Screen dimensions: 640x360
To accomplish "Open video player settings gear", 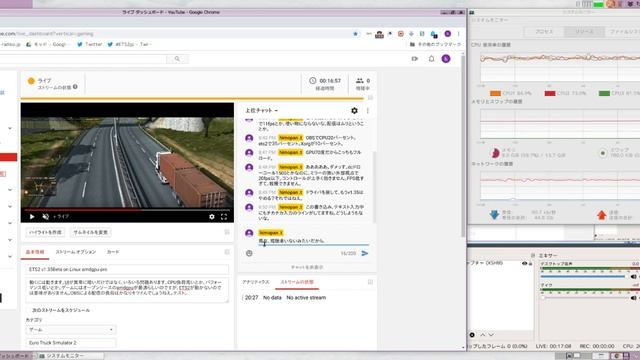I will (211, 217).
